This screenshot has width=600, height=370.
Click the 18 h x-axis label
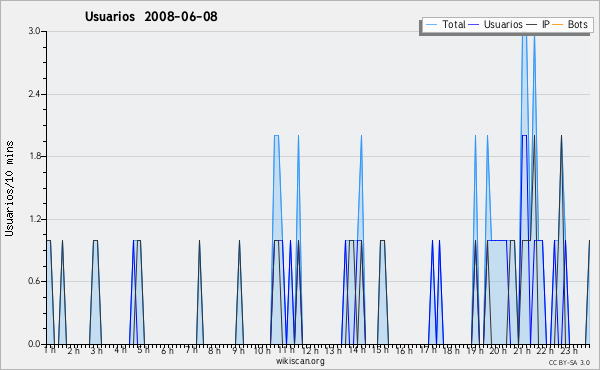click(x=451, y=350)
